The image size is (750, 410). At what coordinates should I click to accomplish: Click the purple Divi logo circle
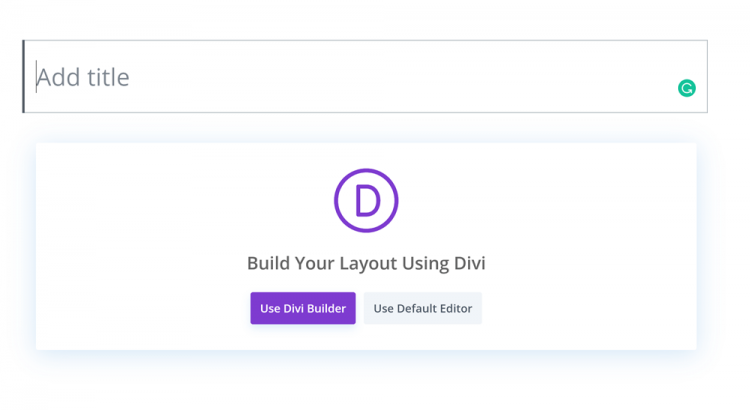click(x=366, y=200)
